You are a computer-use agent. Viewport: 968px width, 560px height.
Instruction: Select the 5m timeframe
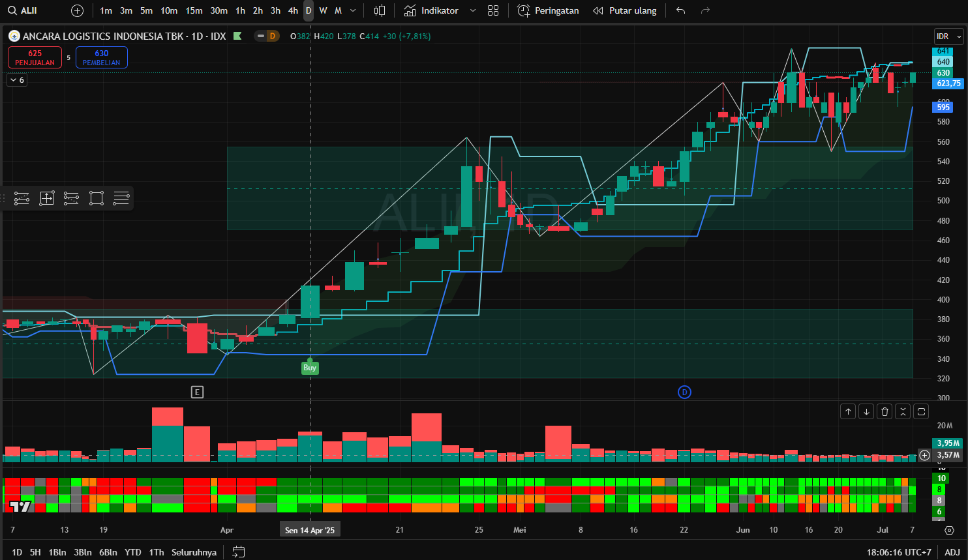click(x=146, y=10)
